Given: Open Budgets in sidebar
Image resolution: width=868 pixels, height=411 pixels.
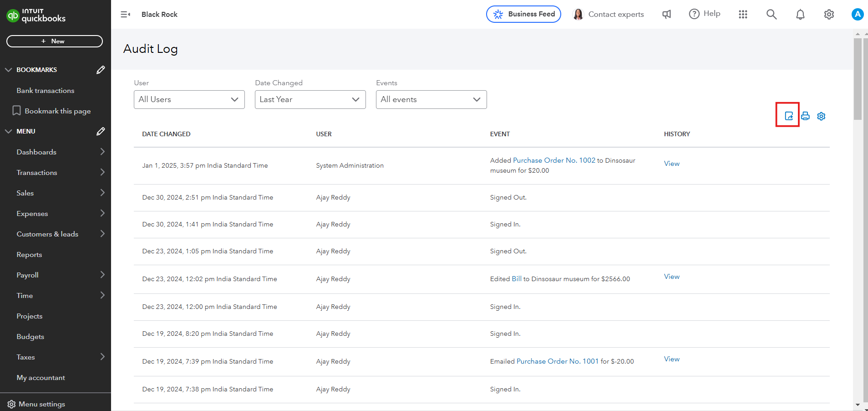Looking at the screenshot, I should tap(30, 337).
